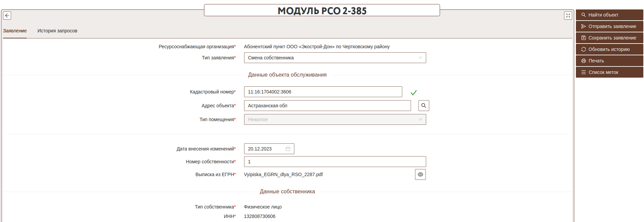This screenshot has height=222, width=644.
Task: Click the green checkmark validation icon
Action: point(414,92)
